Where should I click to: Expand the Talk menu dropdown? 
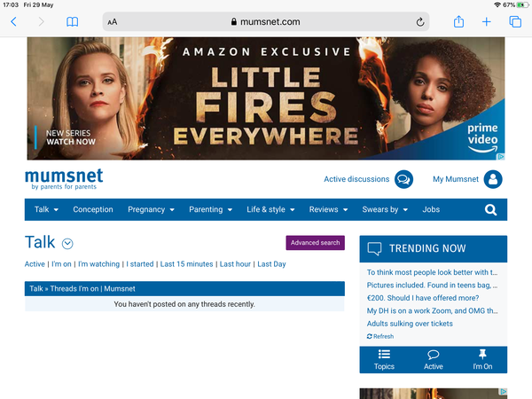click(x=46, y=210)
